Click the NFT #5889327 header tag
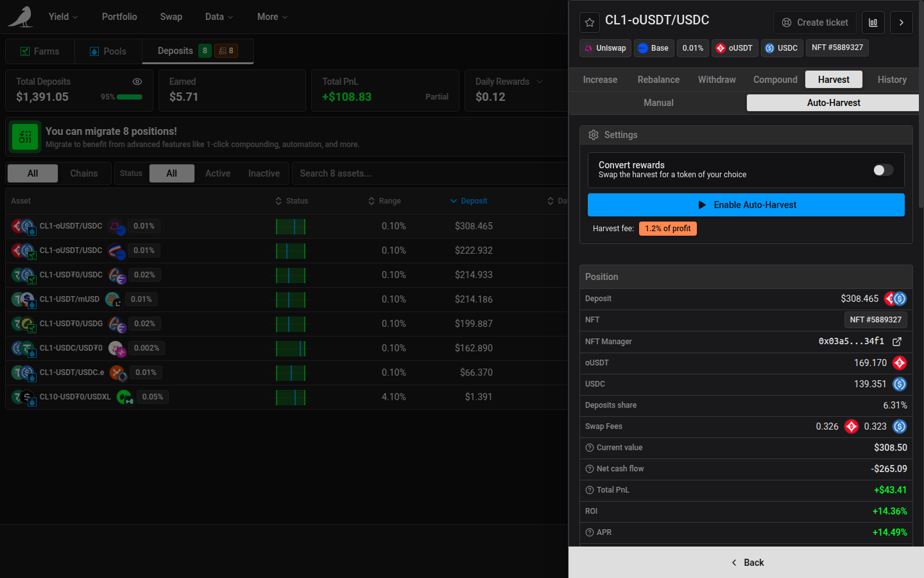This screenshot has width=924, height=578. click(x=837, y=48)
